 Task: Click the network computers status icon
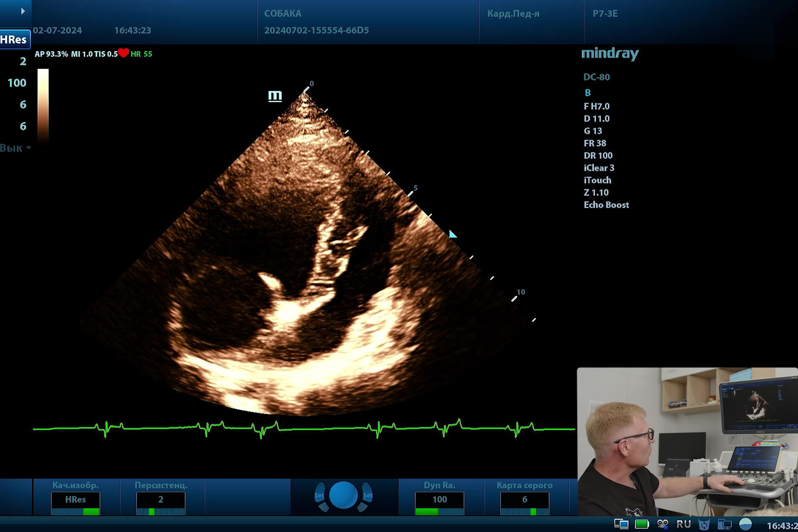point(725,525)
